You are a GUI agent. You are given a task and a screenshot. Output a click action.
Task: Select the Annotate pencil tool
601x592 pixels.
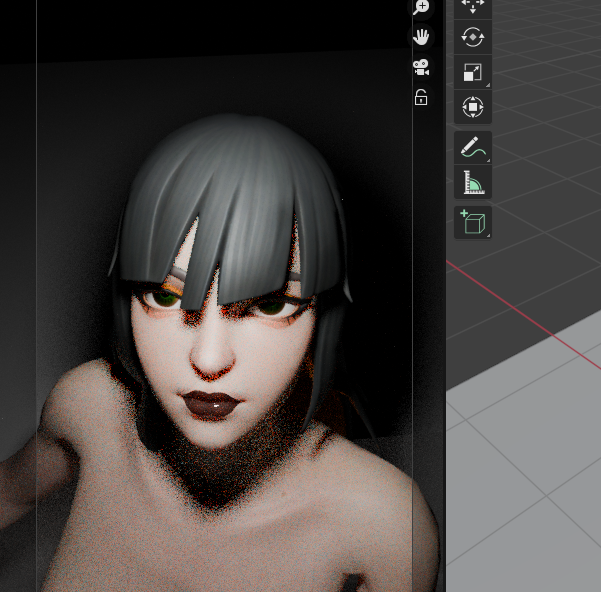pos(473,148)
